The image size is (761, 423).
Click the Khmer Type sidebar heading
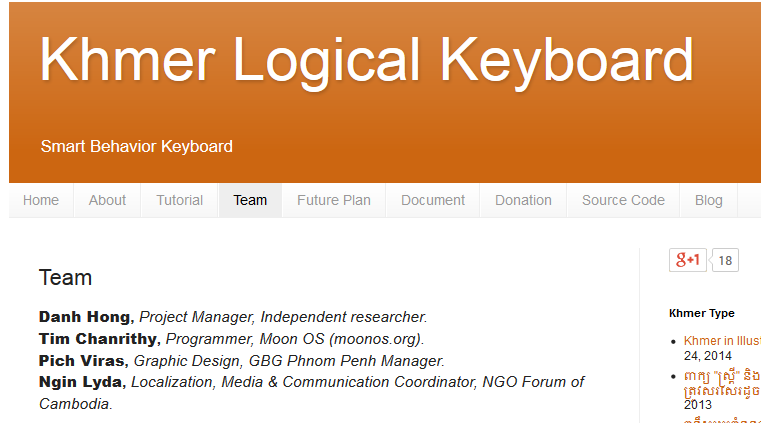pyautogui.click(x=702, y=313)
